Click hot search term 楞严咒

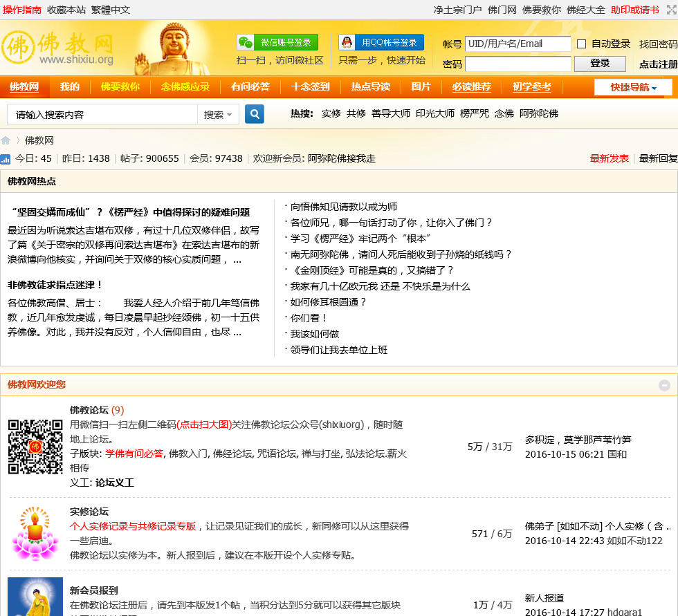tap(475, 113)
